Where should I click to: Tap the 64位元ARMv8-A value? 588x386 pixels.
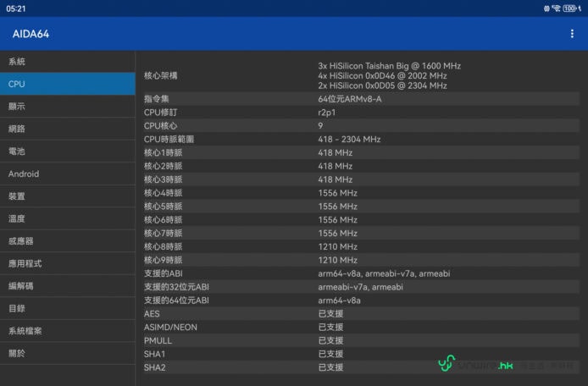[350, 99]
